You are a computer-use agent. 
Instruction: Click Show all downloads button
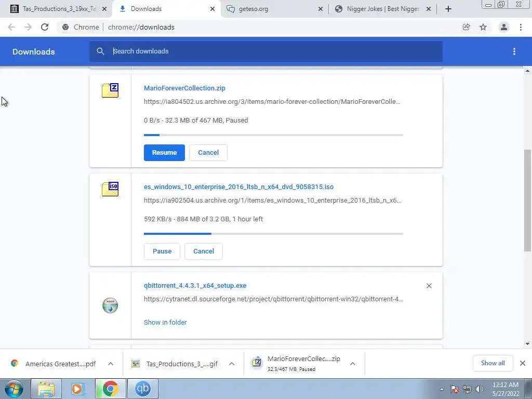point(493,363)
